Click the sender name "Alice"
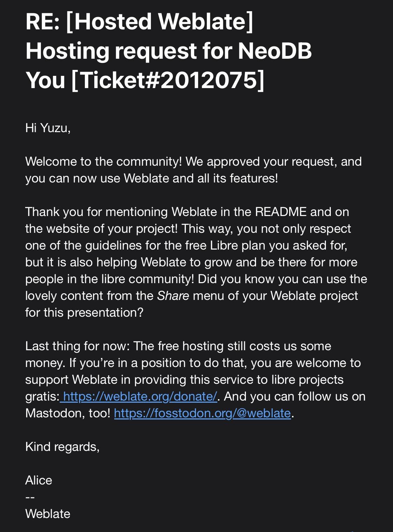393x532 pixels. point(38,480)
